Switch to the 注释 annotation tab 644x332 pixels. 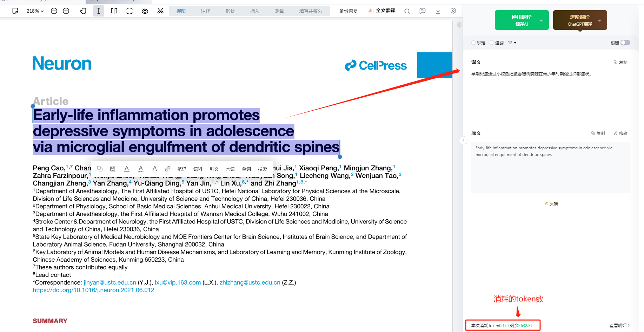click(205, 11)
